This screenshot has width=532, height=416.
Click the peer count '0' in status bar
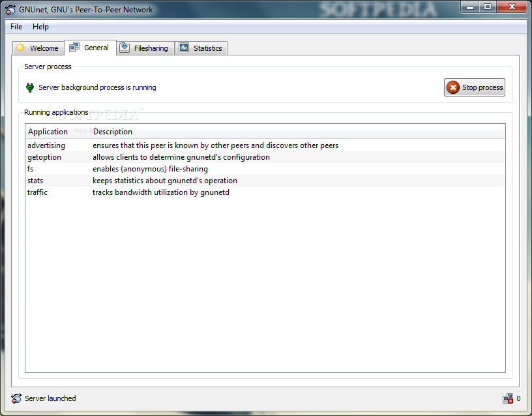[x=518, y=398]
